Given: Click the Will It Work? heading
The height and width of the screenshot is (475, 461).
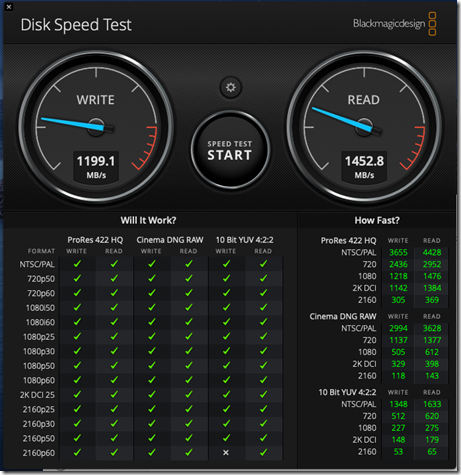Looking at the screenshot, I should click(x=148, y=220).
